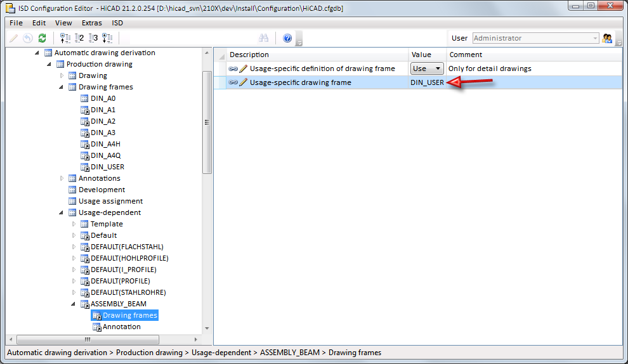Click the undo arrow toolbar icon
Viewport: 628px width, 364px height.
28,38
